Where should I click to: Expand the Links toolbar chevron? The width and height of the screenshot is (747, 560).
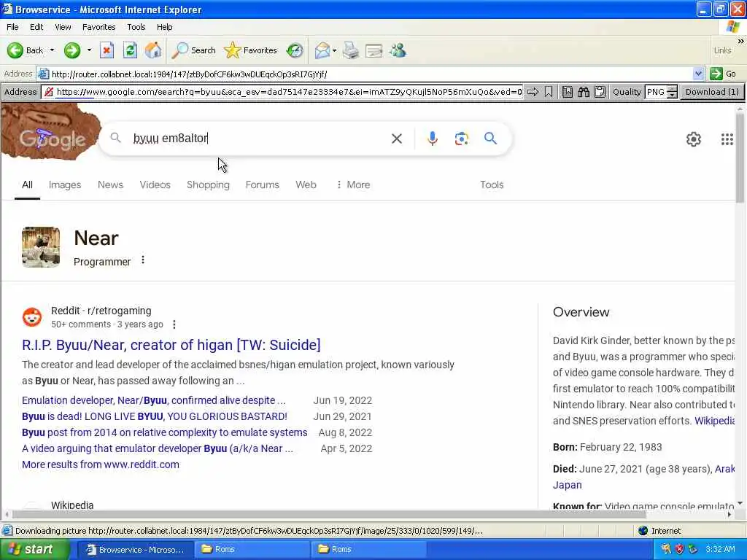pos(740,42)
